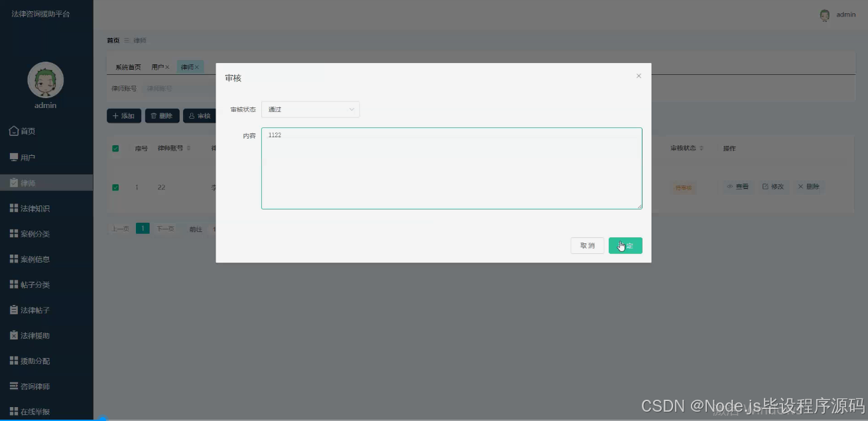
Task: Click the sidebar admin avatar
Action: point(45,80)
